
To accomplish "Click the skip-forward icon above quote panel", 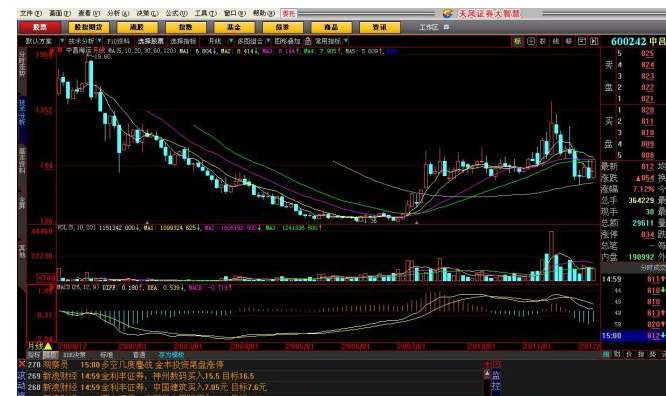I will click(x=594, y=41).
